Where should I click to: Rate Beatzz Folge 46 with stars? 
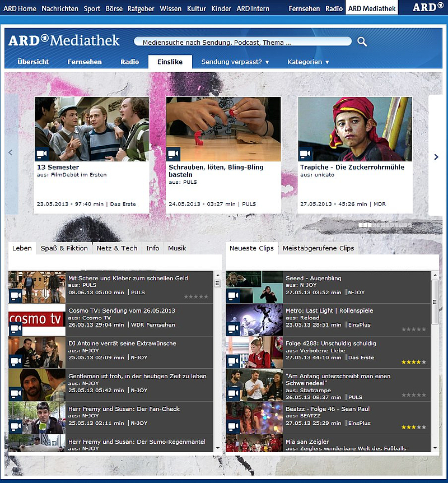coord(413,427)
